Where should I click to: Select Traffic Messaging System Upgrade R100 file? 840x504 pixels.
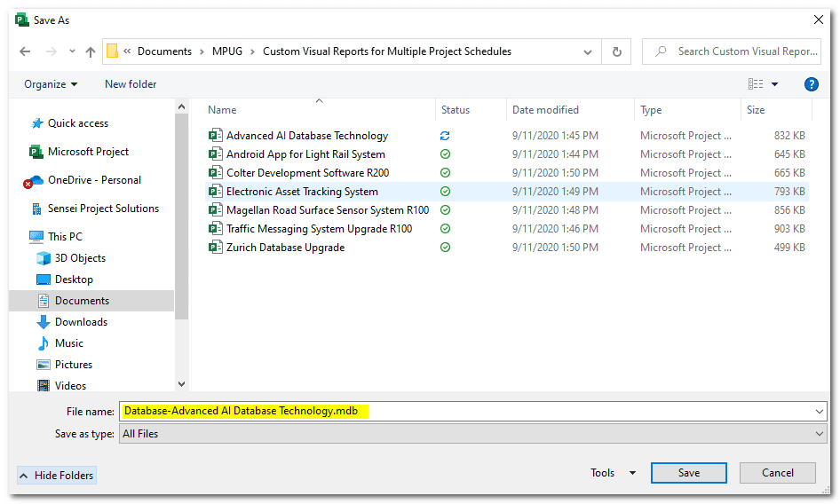[320, 229]
